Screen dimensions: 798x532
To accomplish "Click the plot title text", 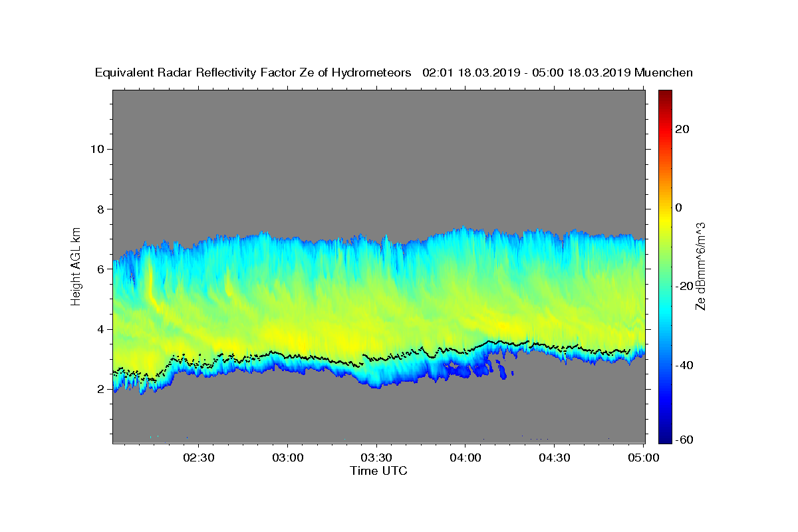I will click(394, 72).
